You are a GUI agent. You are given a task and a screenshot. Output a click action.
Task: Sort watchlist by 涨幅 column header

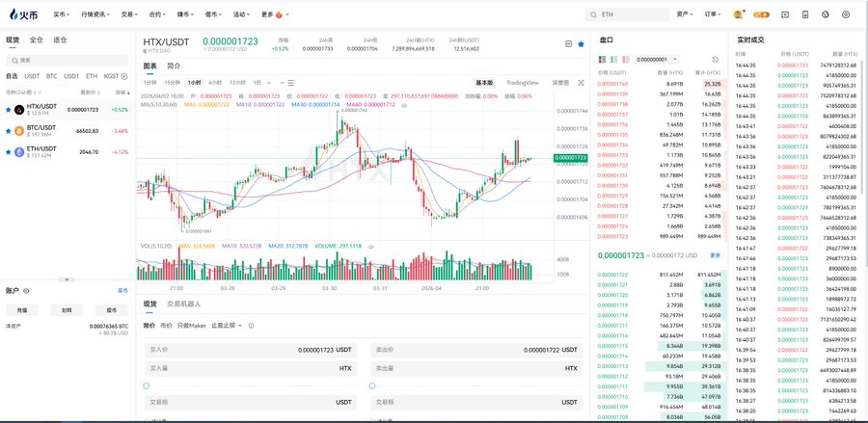(121, 92)
